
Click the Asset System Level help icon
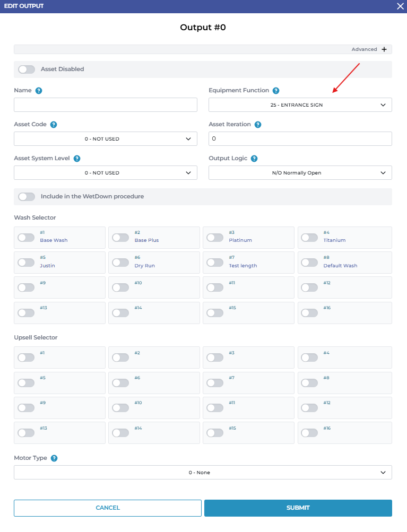pos(77,159)
